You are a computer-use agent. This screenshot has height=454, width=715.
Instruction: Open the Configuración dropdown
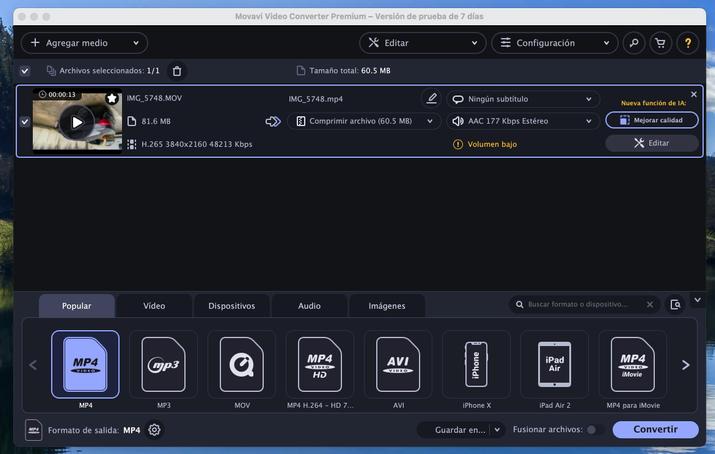pyautogui.click(x=554, y=43)
